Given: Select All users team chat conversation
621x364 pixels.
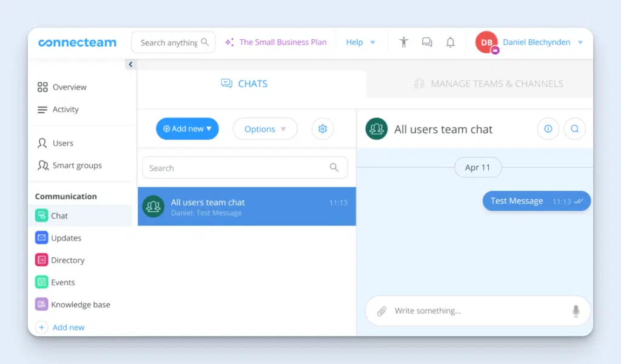Looking at the screenshot, I should point(246,207).
